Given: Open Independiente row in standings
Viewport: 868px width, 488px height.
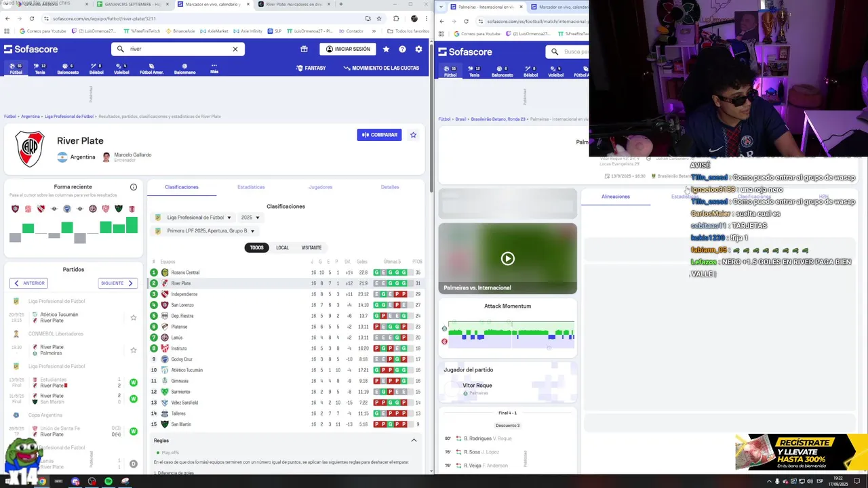Looking at the screenshot, I should click(x=286, y=294).
